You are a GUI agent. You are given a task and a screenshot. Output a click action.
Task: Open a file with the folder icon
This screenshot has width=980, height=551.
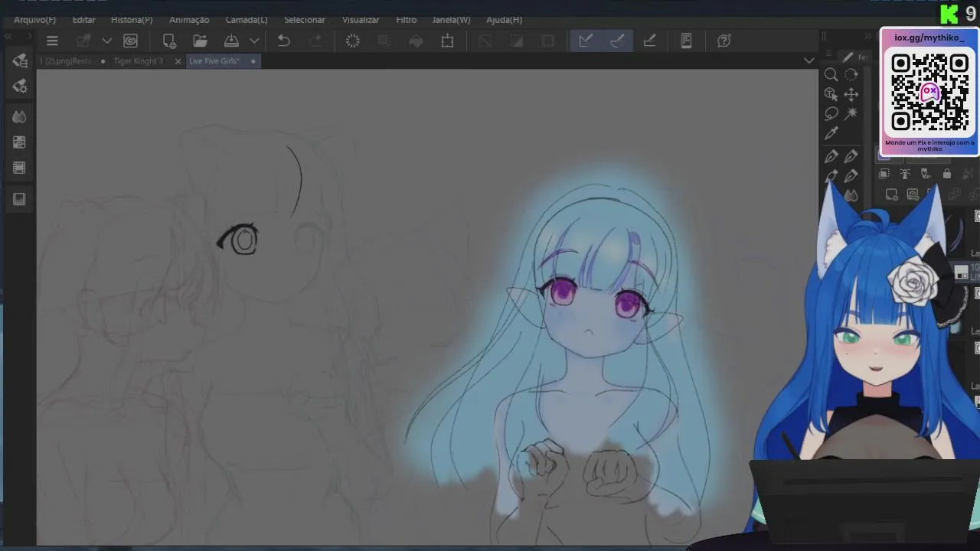pos(200,41)
